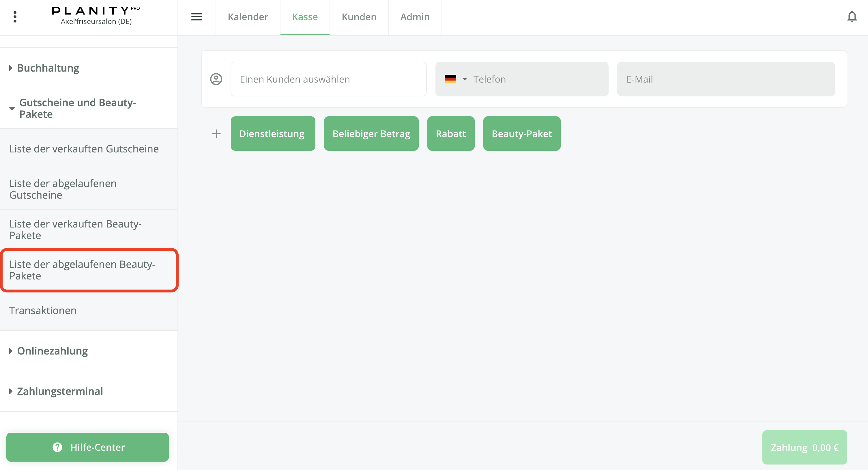868x470 pixels.
Task: Click the Beliebiger Betrag button
Action: [x=371, y=134]
